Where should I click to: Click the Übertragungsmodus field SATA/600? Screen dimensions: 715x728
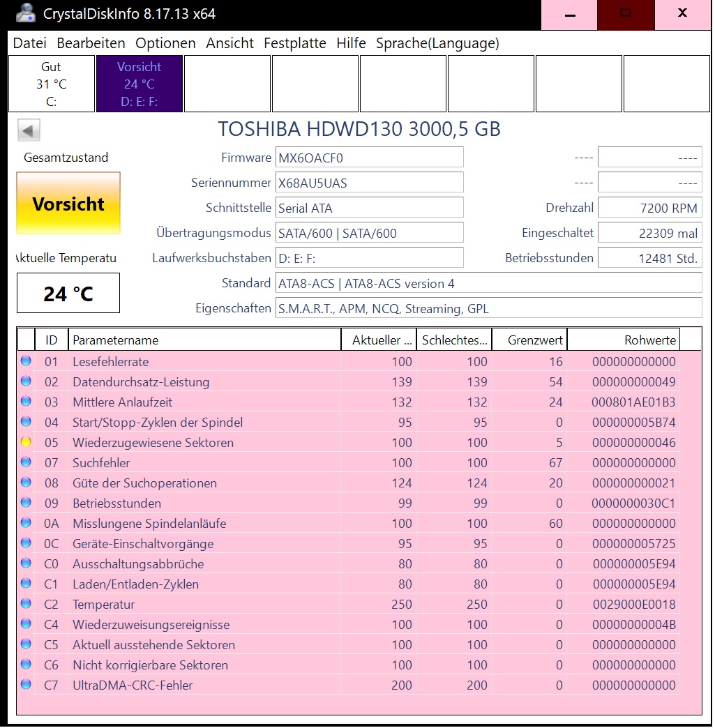coord(369,233)
